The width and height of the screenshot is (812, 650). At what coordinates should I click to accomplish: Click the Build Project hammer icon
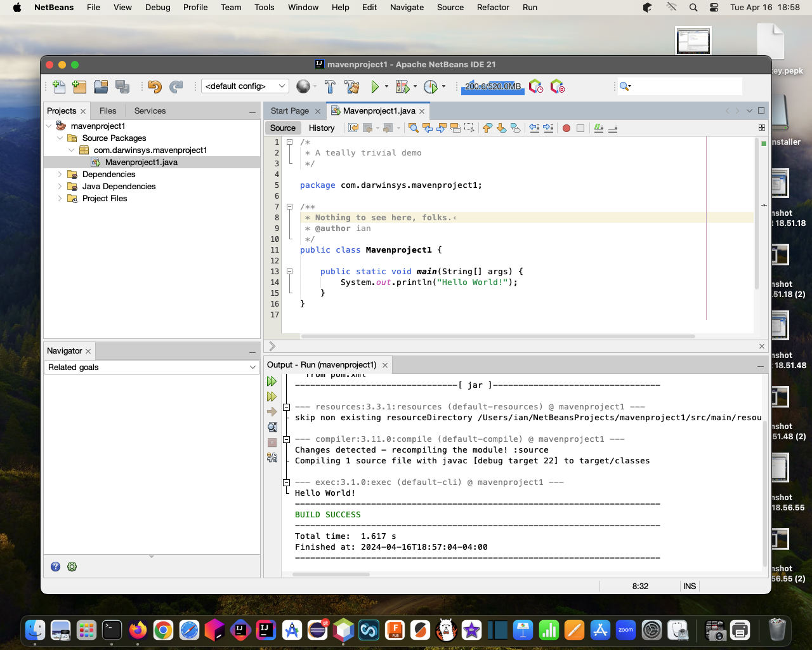click(330, 86)
